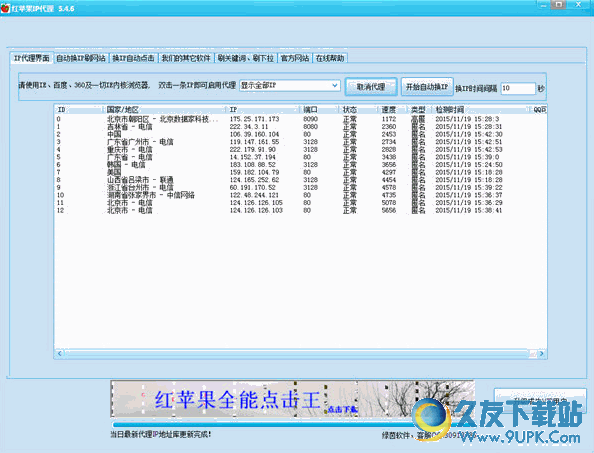Click the 开始自动换IP button
This screenshot has height=453, width=594.
427,87
